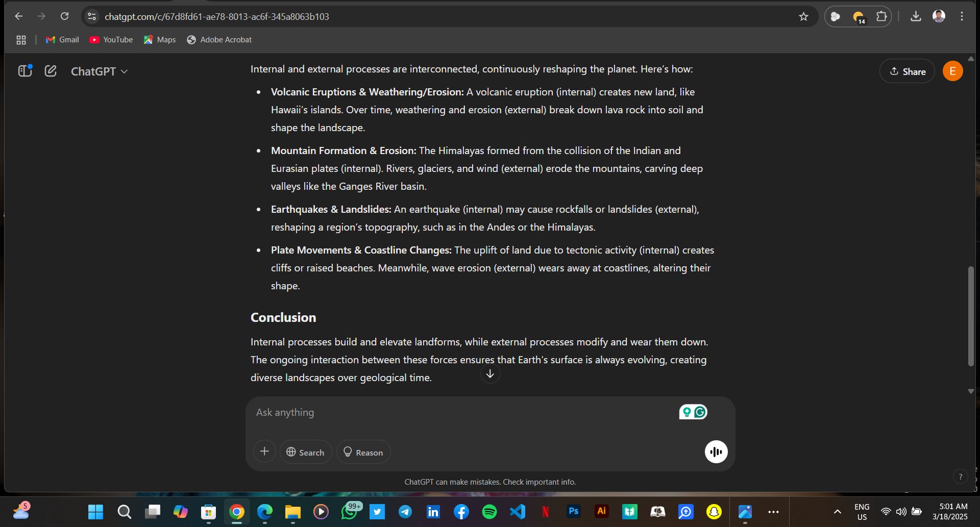Open Telegram from the taskbar

pyautogui.click(x=405, y=512)
